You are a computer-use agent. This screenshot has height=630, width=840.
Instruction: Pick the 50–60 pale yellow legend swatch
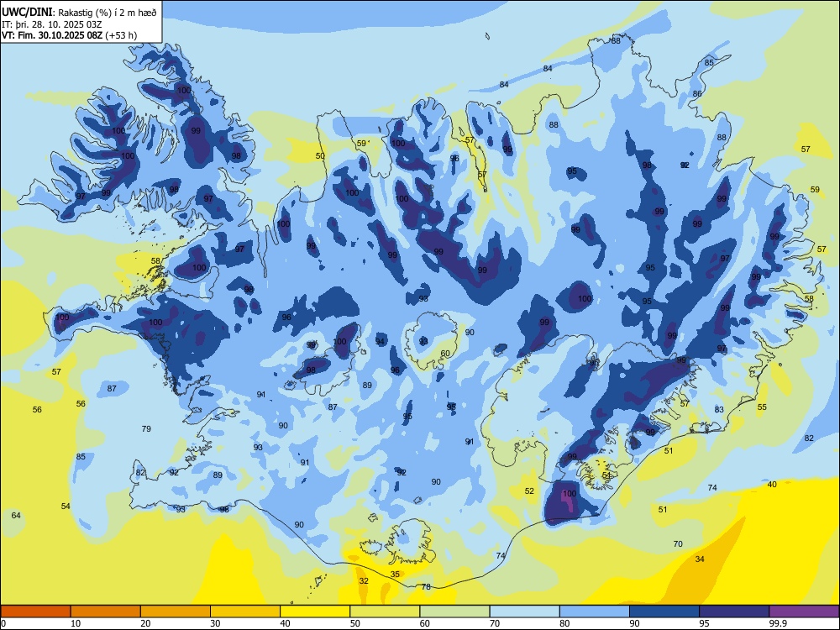pyautogui.click(x=385, y=612)
